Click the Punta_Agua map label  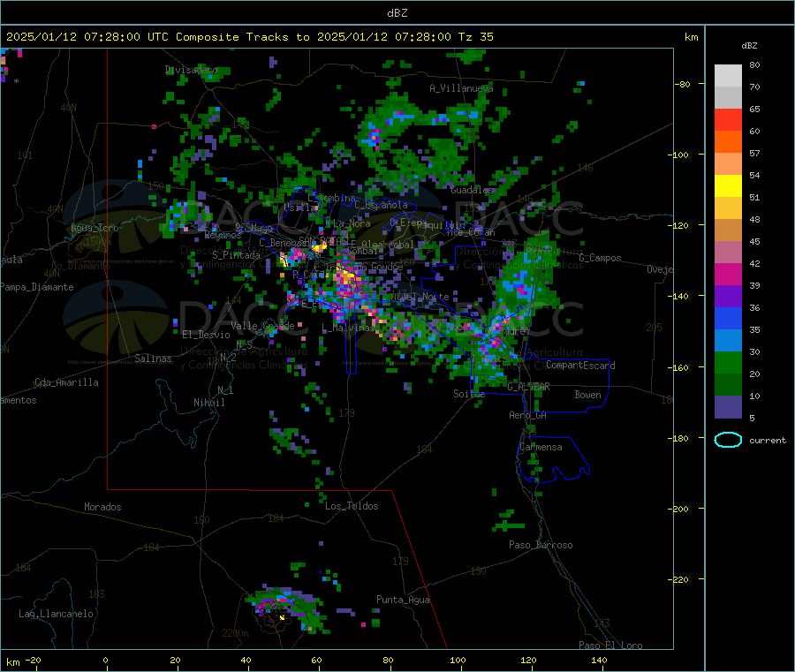[x=403, y=600]
